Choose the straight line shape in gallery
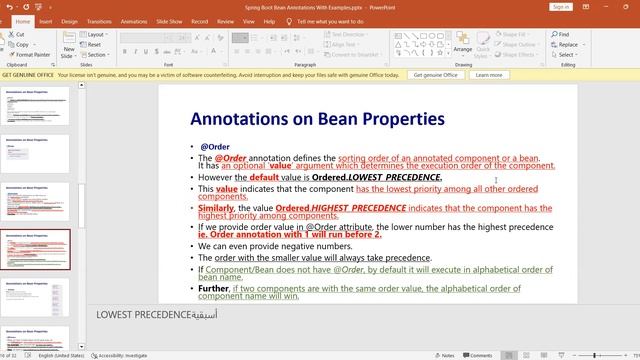The image size is (640, 360). point(407,36)
